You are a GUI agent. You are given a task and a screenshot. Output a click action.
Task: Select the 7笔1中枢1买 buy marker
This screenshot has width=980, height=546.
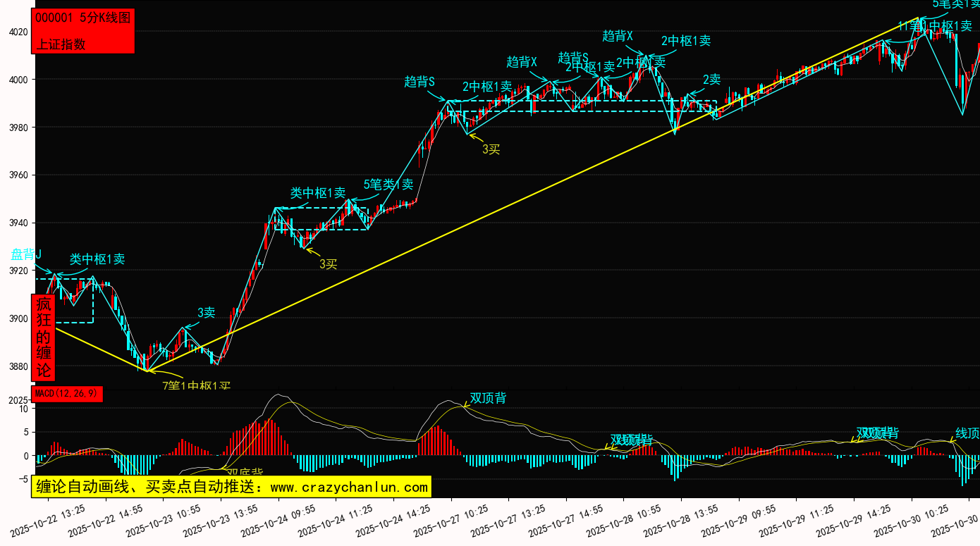[x=197, y=385]
